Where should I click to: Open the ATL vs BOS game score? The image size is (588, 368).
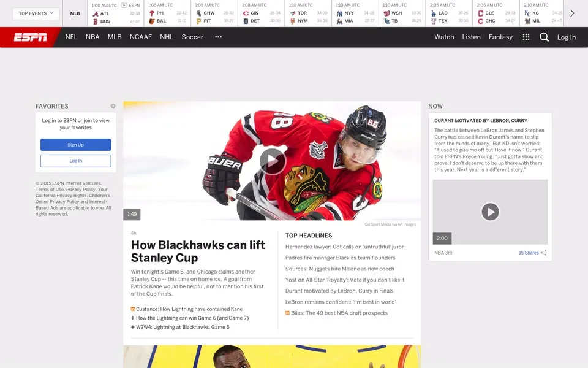coord(116,13)
